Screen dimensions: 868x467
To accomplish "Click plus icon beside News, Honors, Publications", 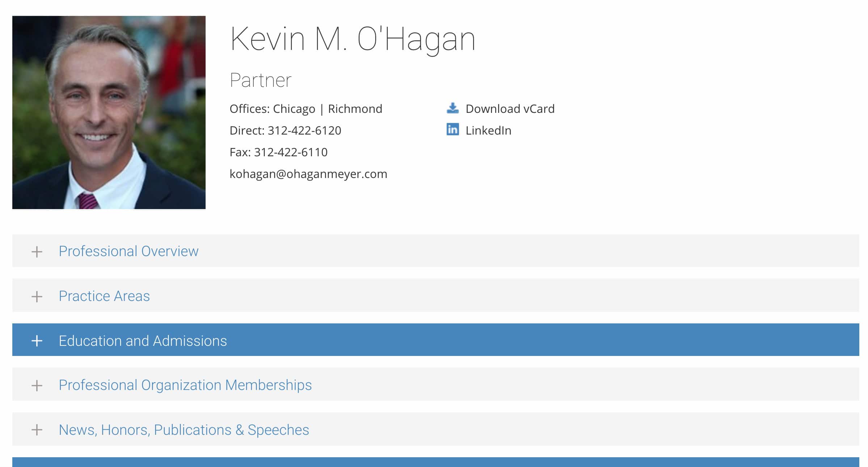I will click(x=37, y=430).
